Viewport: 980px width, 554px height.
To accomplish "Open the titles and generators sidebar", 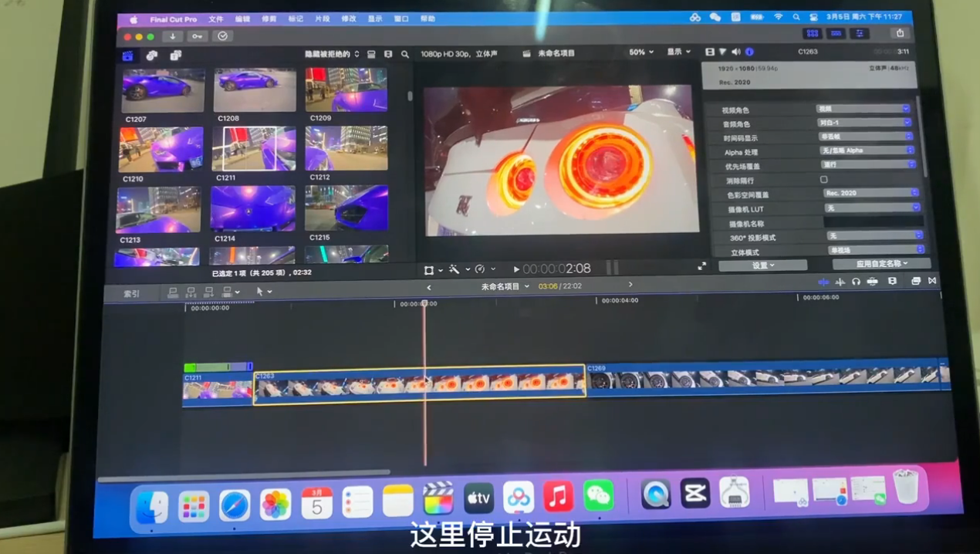I will 176,56.
